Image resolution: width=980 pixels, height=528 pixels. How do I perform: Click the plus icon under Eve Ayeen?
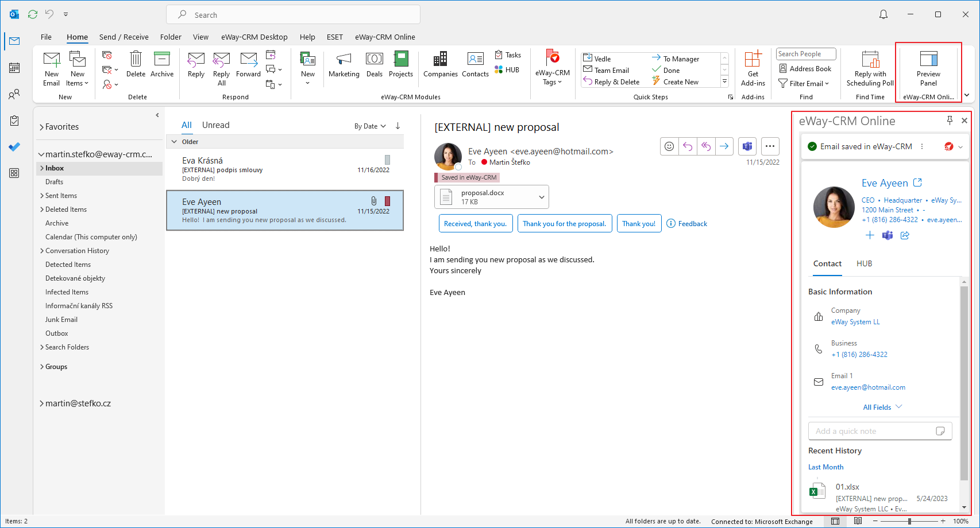[870, 235]
